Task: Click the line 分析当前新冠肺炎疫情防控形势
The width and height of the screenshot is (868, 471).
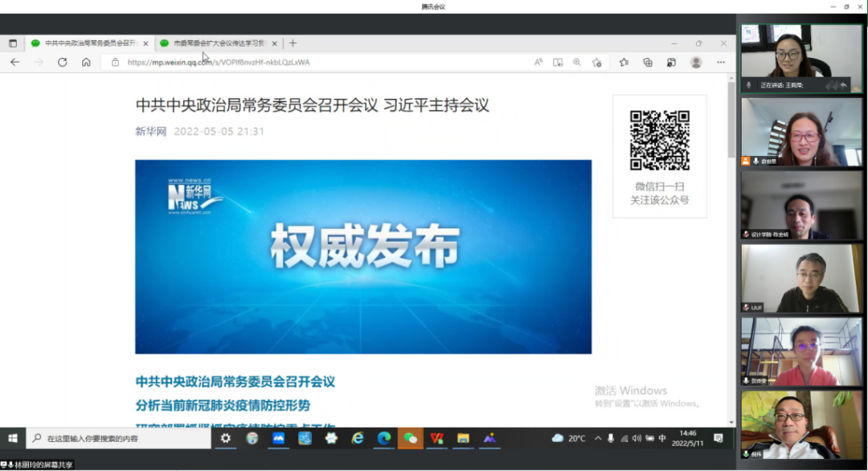Action: coord(223,405)
